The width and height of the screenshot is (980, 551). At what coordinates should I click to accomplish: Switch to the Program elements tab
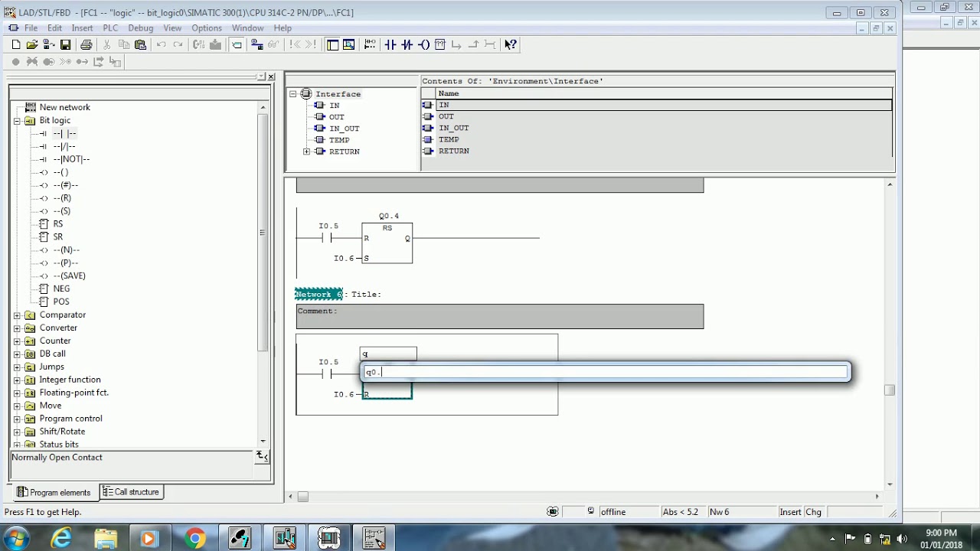coord(54,492)
